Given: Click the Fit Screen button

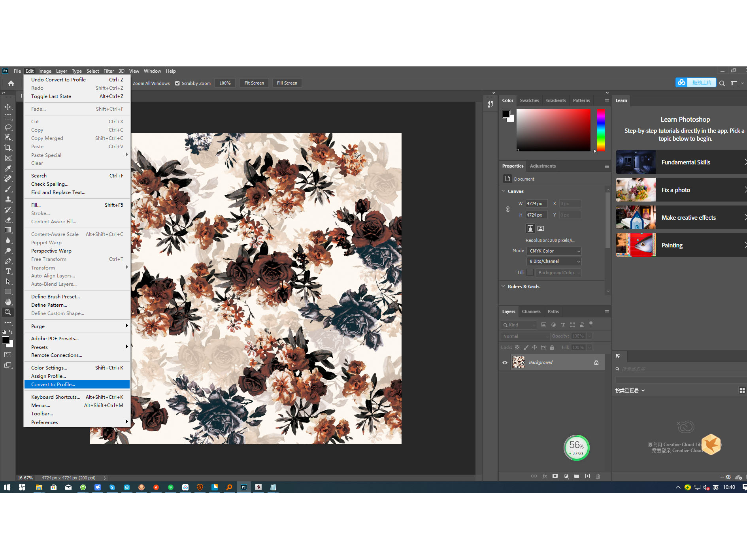Looking at the screenshot, I should point(254,83).
